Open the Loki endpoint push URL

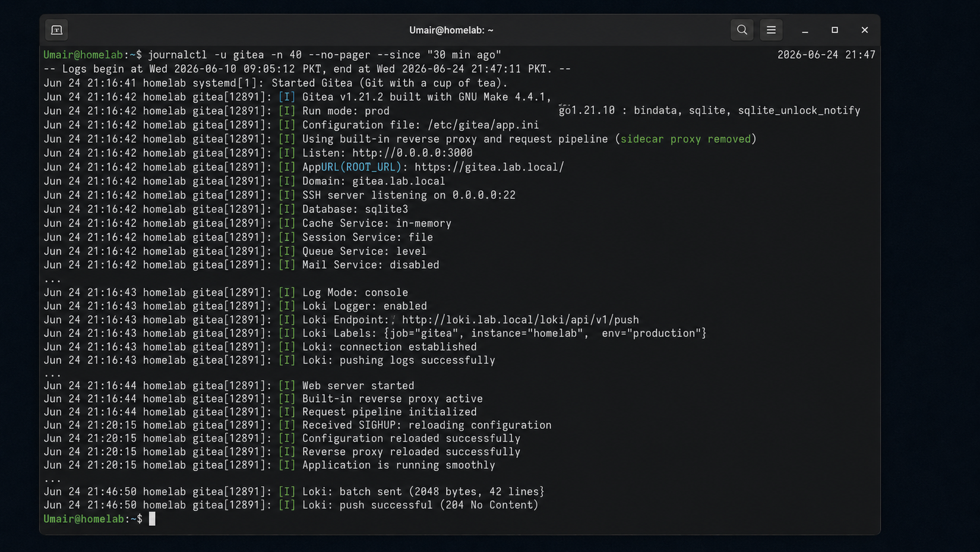(520, 320)
